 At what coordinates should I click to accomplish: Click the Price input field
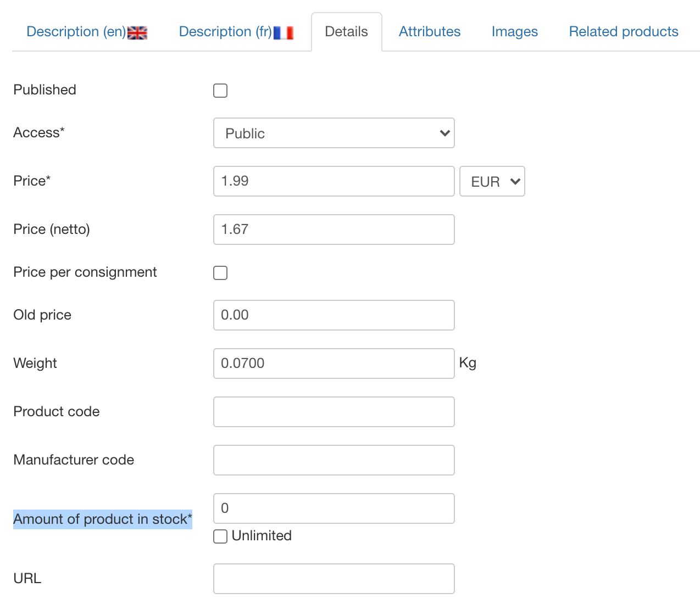334,181
